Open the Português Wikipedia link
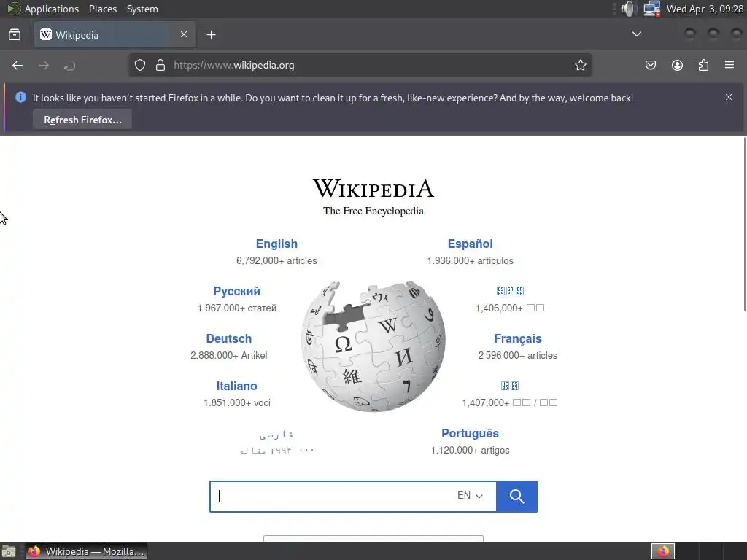747x560 pixels. [470, 433]
